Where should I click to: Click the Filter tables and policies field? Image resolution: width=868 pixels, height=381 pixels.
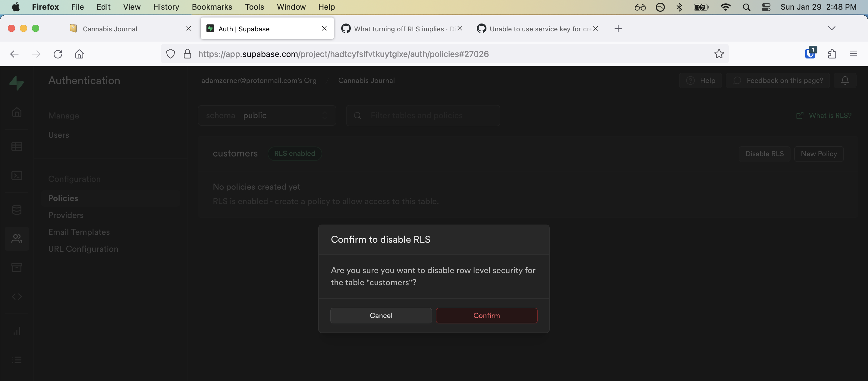tap(423, 115)
